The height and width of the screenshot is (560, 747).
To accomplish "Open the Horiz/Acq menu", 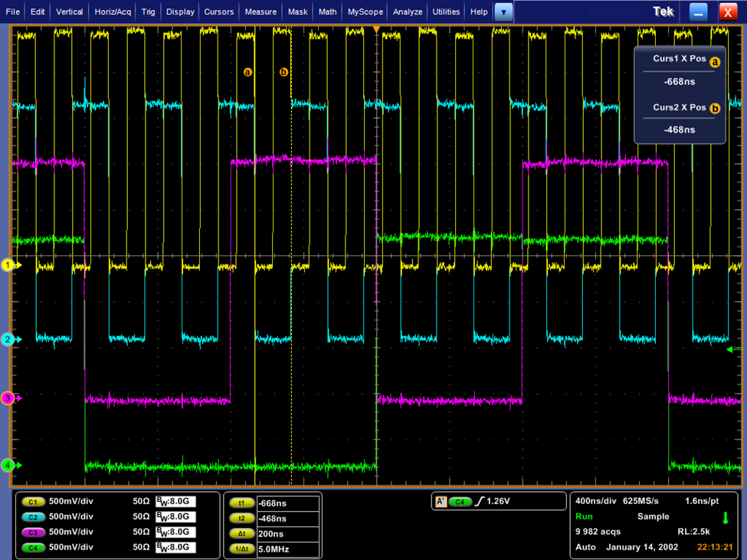I will pos(113,11).
